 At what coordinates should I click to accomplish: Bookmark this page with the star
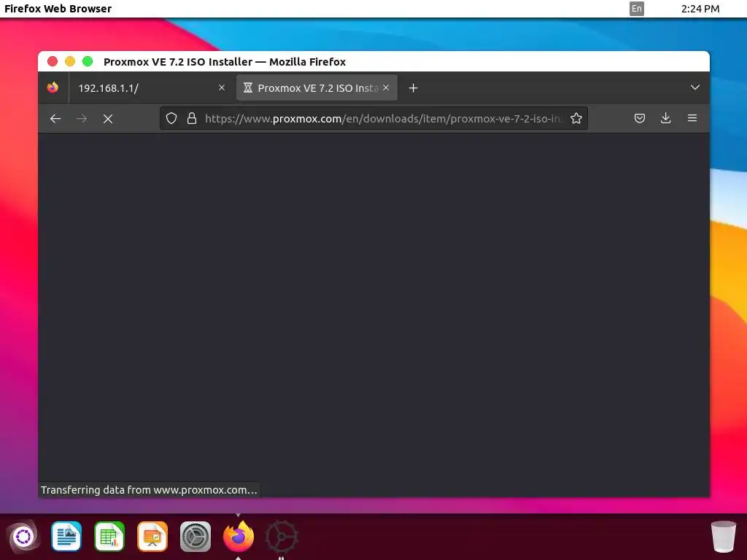tap(576, 118)
